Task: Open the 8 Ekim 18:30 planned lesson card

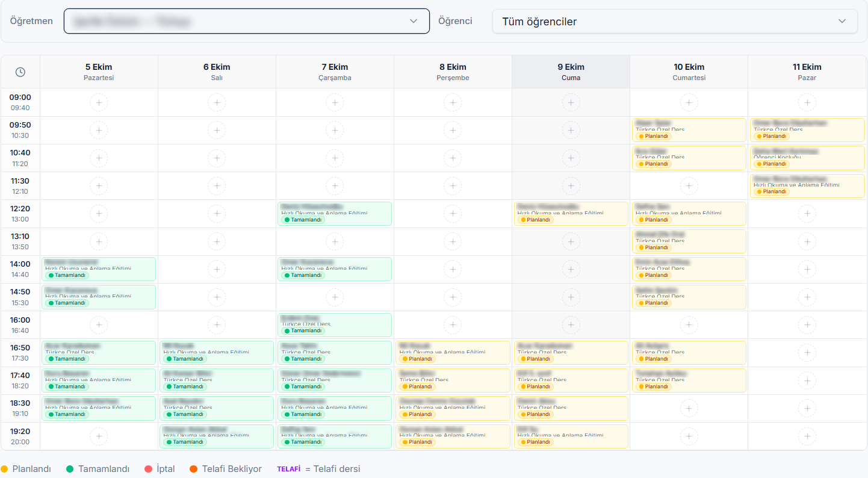Action: 453,408
